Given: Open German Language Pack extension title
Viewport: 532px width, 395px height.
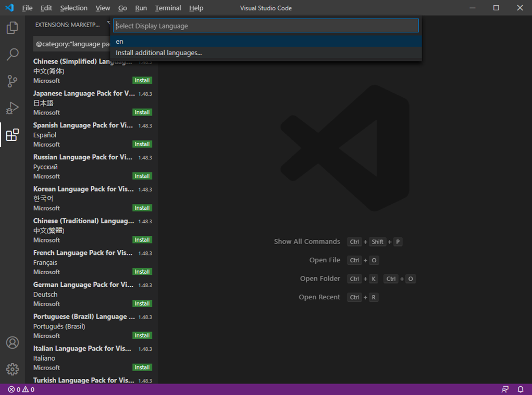Looking at the screenshot, I should coord(83,285).
